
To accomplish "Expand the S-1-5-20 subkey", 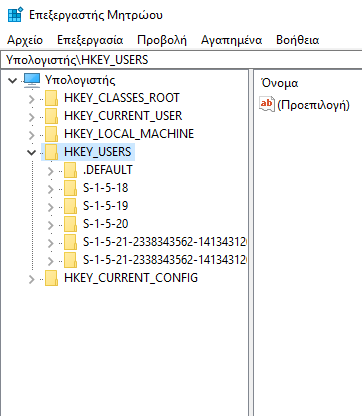I will coord(50,225).
